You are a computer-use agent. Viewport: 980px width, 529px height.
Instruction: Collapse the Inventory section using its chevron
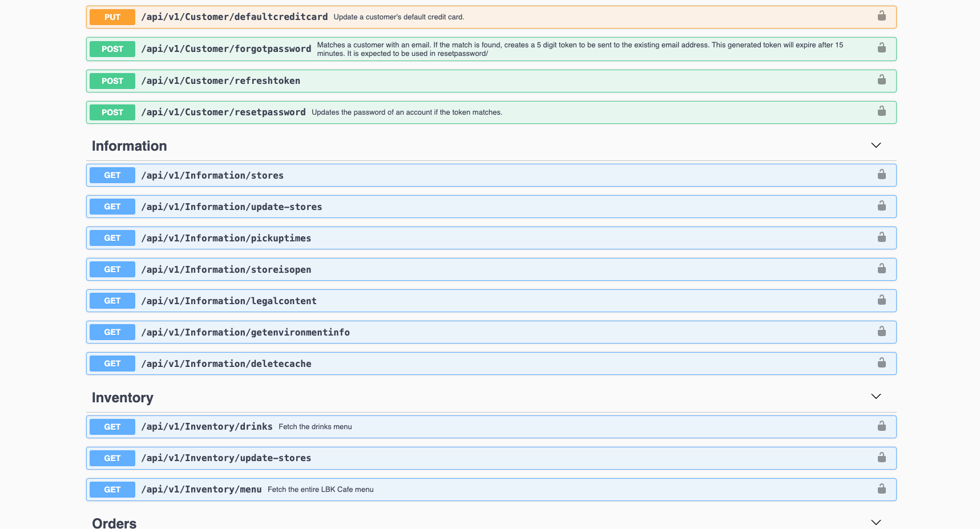876,397
